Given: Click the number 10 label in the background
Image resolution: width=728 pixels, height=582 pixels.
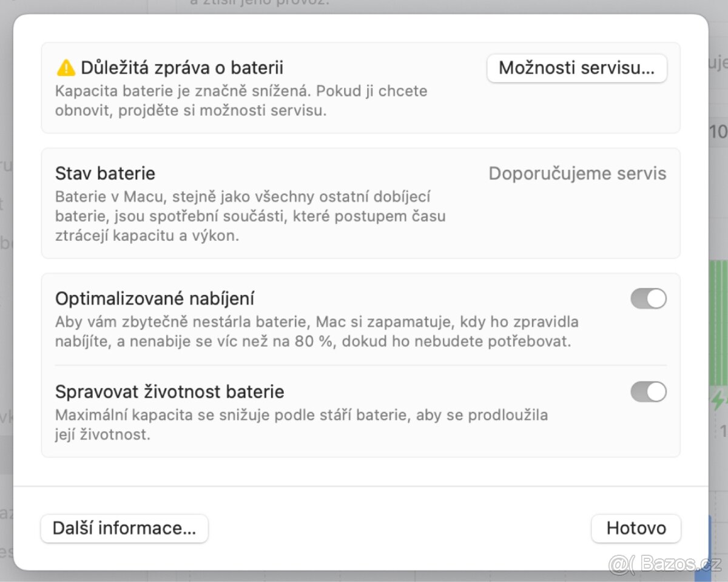Looking at the screenshot, I should click(x=718, y=132).
